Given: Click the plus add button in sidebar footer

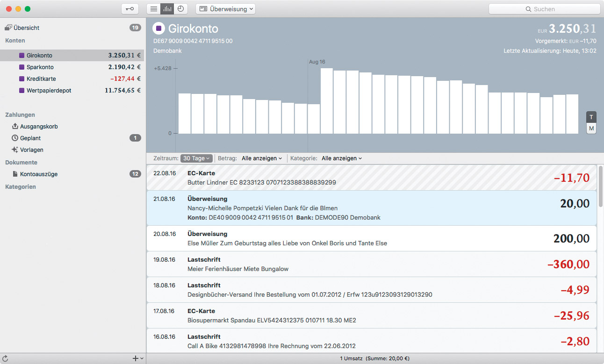Looking at the screenshot, I should pos(136,358).
